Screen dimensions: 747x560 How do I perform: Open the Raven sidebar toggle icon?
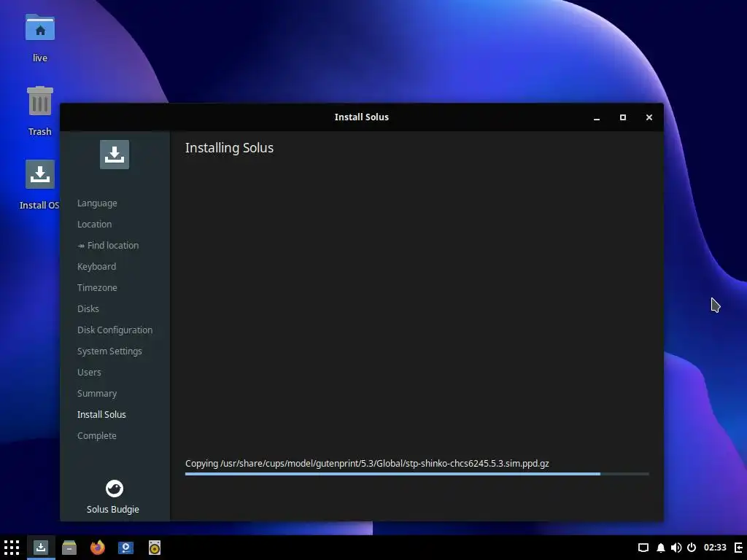(x=739, y=548)
